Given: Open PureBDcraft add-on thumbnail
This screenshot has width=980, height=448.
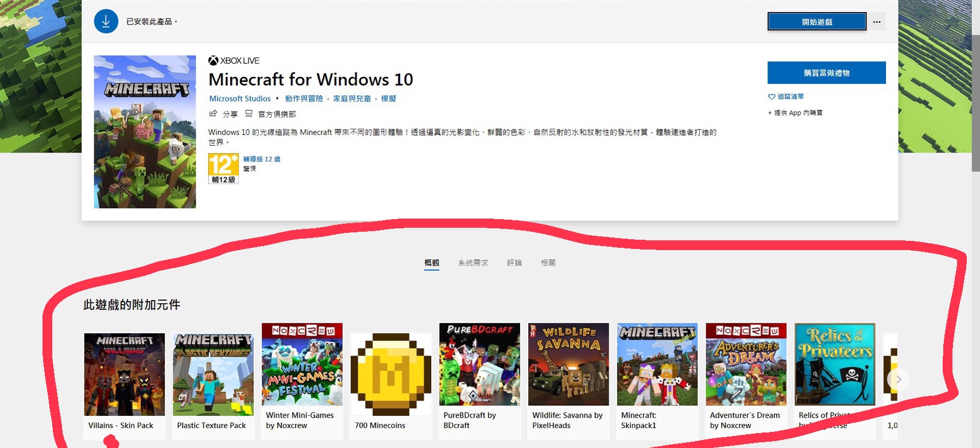Looking at the screenshot, I should click(479, 364).
